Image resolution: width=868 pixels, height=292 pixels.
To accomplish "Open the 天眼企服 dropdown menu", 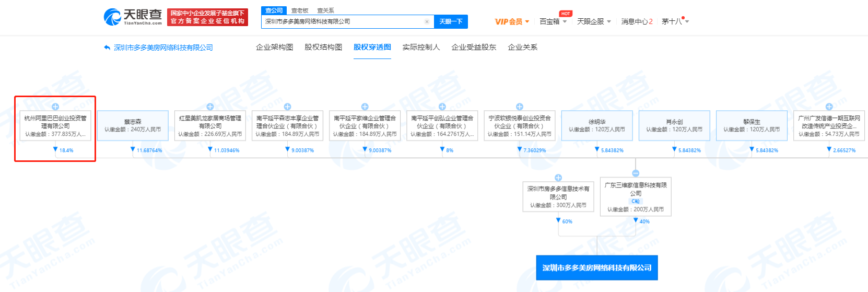I will 594,21.
